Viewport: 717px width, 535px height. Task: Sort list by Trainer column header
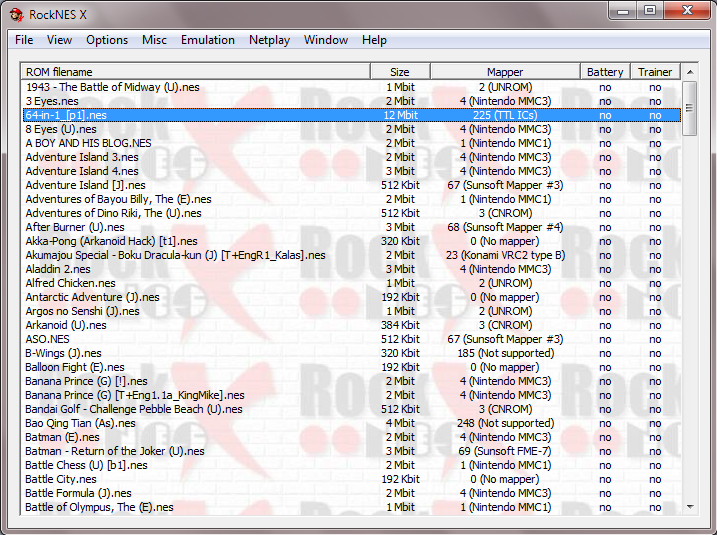pos(655,72)
